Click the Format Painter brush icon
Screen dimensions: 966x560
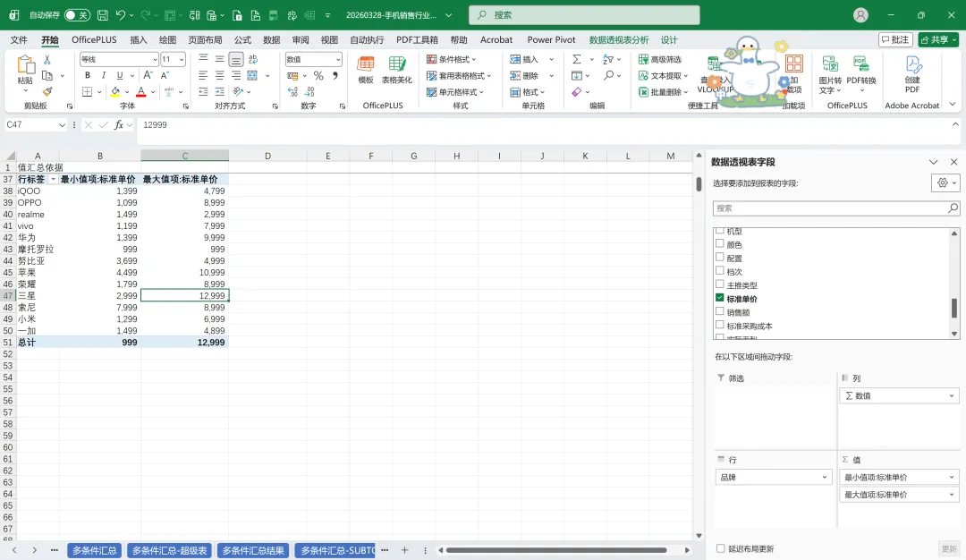coord(47,92)
